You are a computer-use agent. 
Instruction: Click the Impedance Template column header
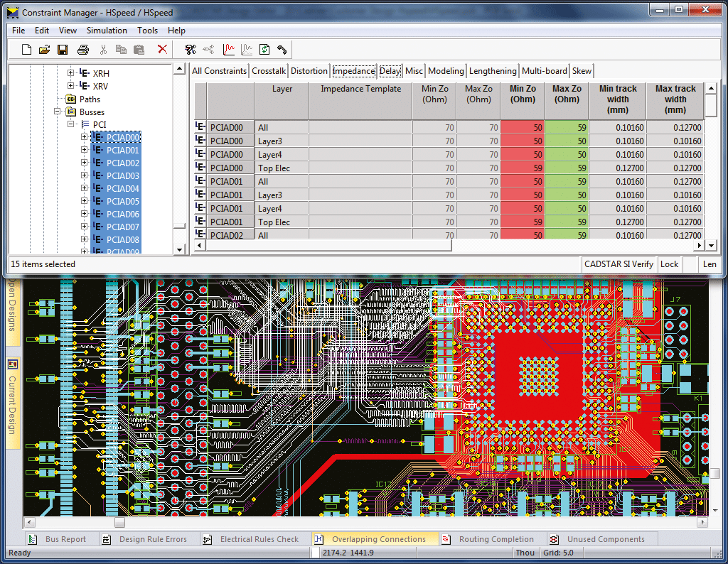click(x=360, y=101)
